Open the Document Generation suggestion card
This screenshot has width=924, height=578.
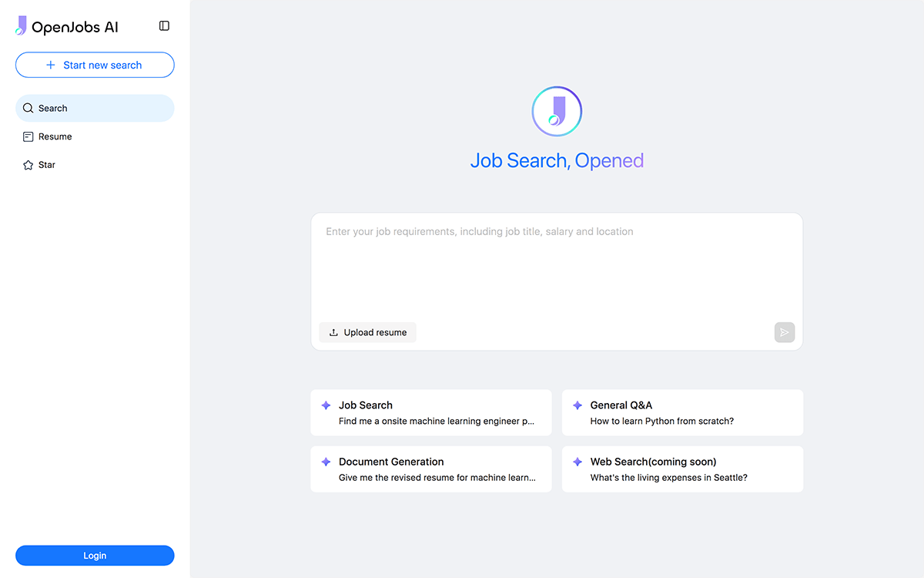click(430, 469)
